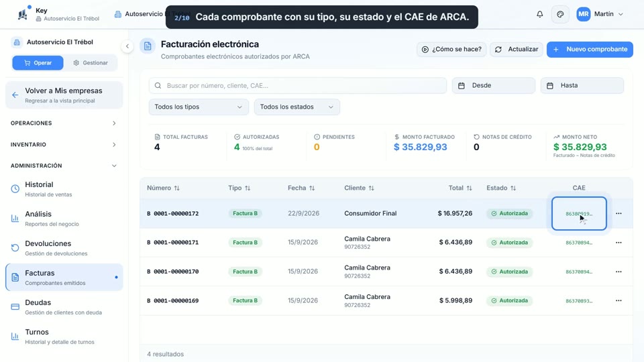Click invoice number B 0001-00000172
Screen dimensions: 644x362
(173, 213)
